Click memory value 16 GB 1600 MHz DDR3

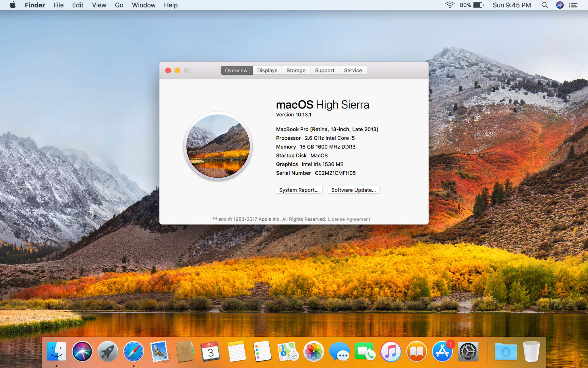point(328,147)
